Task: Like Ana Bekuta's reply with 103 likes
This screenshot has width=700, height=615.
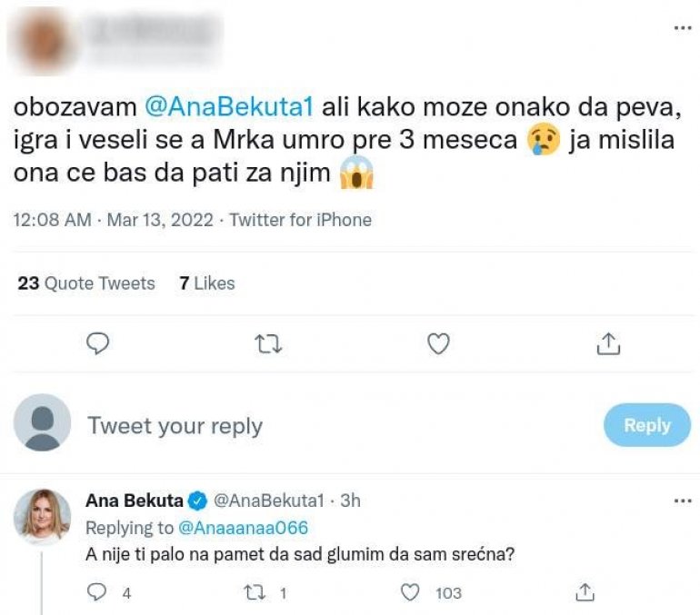Action: [x=411, y=592]
